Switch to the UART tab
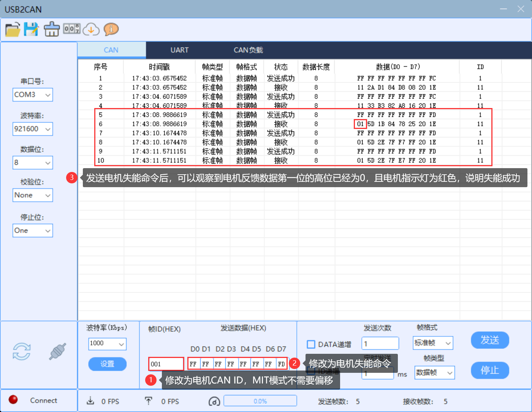532x412 pixels. (179, 50)
